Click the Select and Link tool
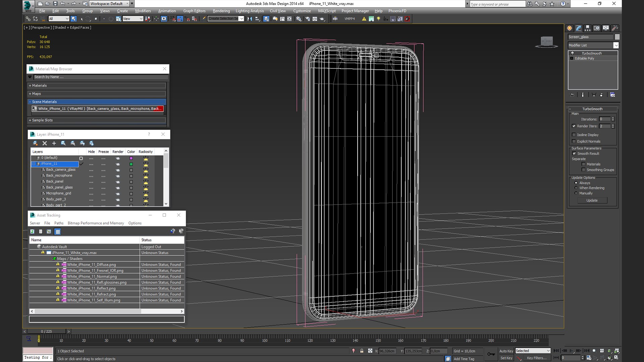This screenshot has width=644, height=362. [x=28, y=19]
